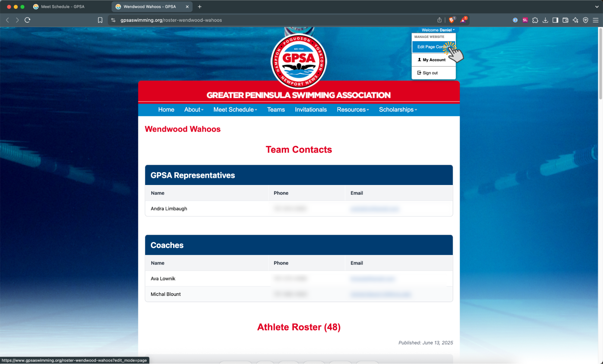Expand the Meet Schedule navigation dropdown
Viewport: 603px width, 364px height.
pyautogui.click(x=235, y=110)
